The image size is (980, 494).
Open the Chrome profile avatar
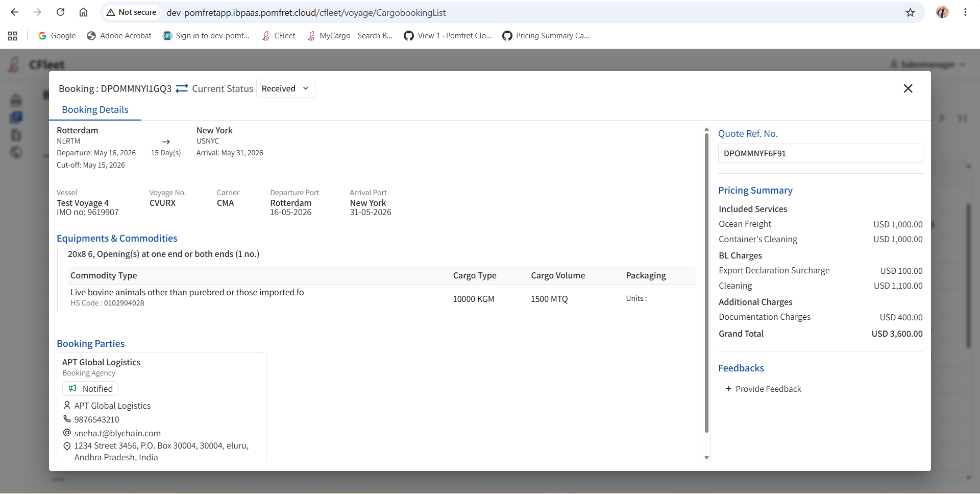point(942,12)
